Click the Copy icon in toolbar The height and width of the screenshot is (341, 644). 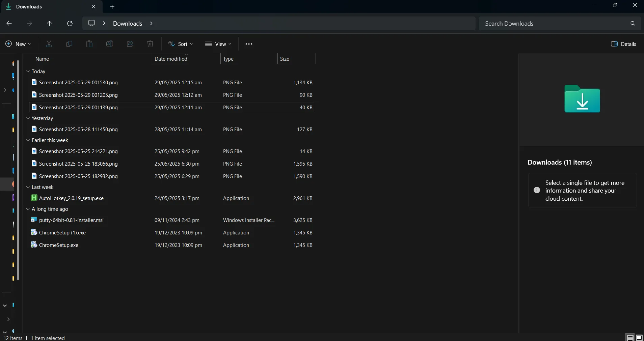tap(69, 44)
